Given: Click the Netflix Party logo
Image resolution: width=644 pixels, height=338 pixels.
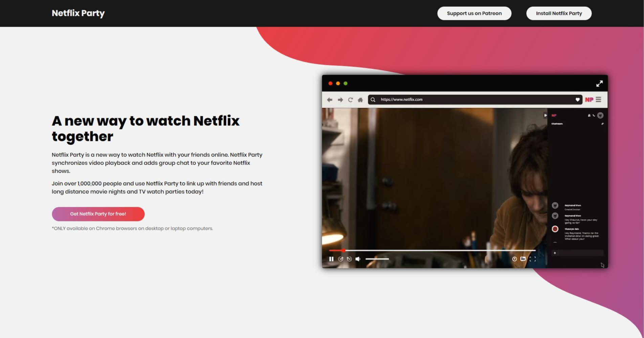Looking at the screenshot, I should point(78,13).
